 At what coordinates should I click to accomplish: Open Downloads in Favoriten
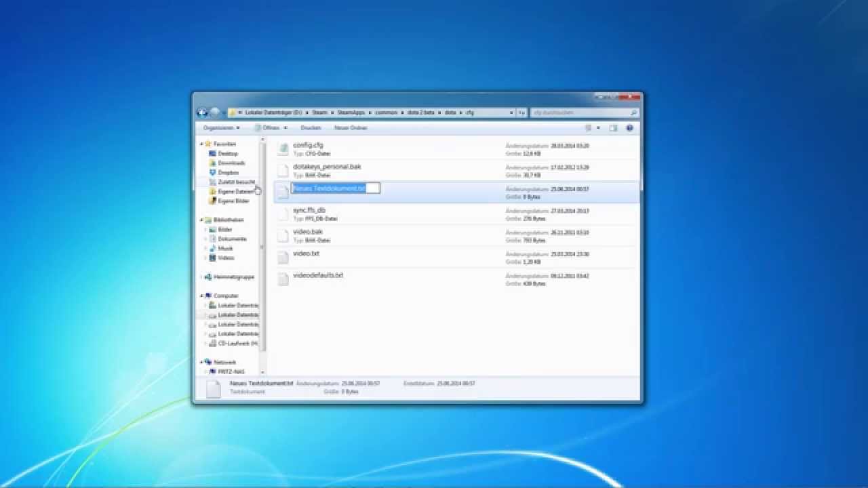click(231, 163)
